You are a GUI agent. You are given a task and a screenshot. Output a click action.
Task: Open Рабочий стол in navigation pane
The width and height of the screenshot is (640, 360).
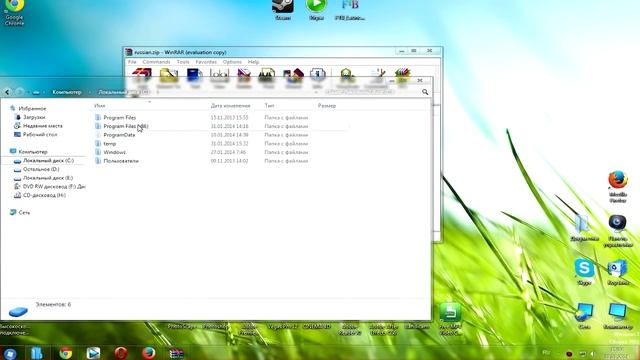click(40, 134)
